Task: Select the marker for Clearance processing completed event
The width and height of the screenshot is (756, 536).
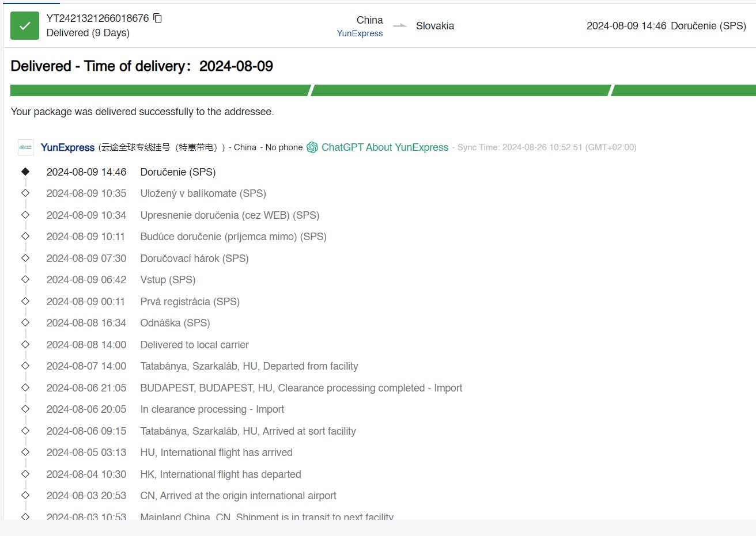Action: (25, 387)
